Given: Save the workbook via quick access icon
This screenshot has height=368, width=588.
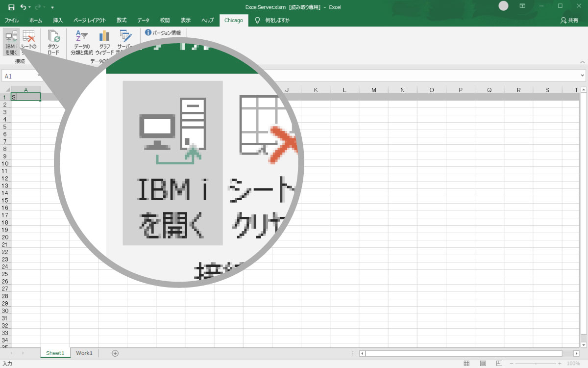Looking at the screenshot, I should click(11, 7).
